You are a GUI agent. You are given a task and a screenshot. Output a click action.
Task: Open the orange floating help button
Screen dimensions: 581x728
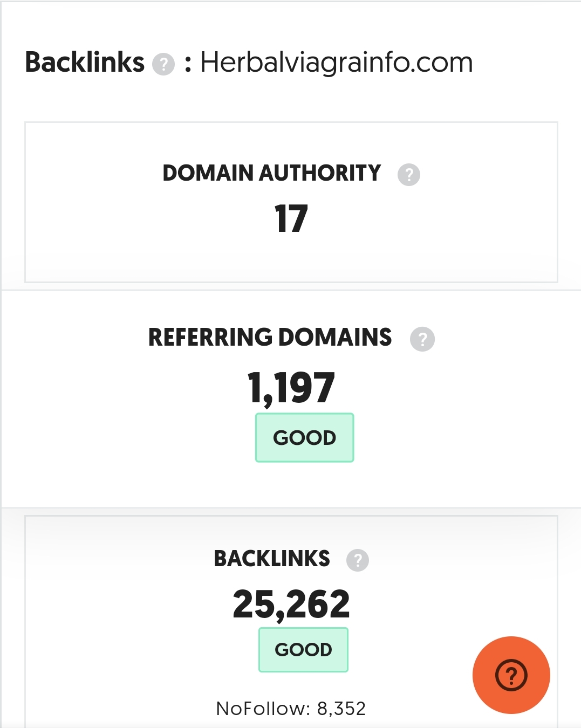click(x=511, y=675)
